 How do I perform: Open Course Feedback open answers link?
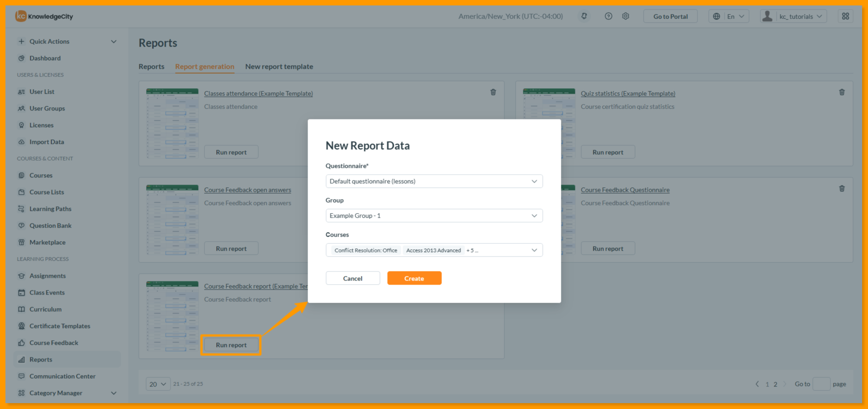point(247,190)
